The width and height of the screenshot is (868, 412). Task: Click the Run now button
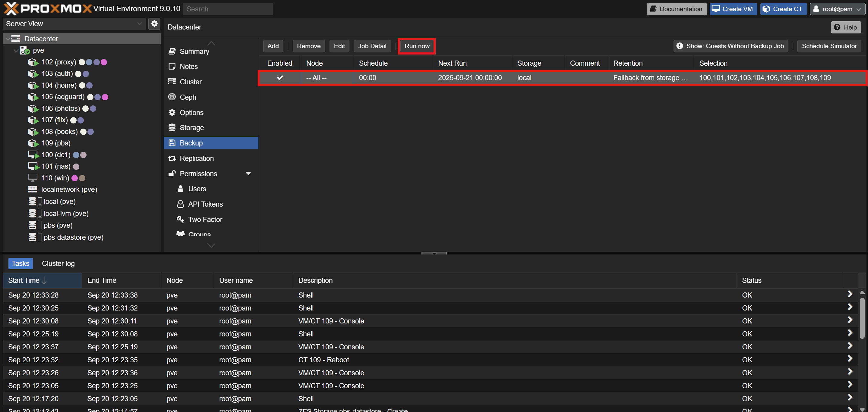click(417, 46)
